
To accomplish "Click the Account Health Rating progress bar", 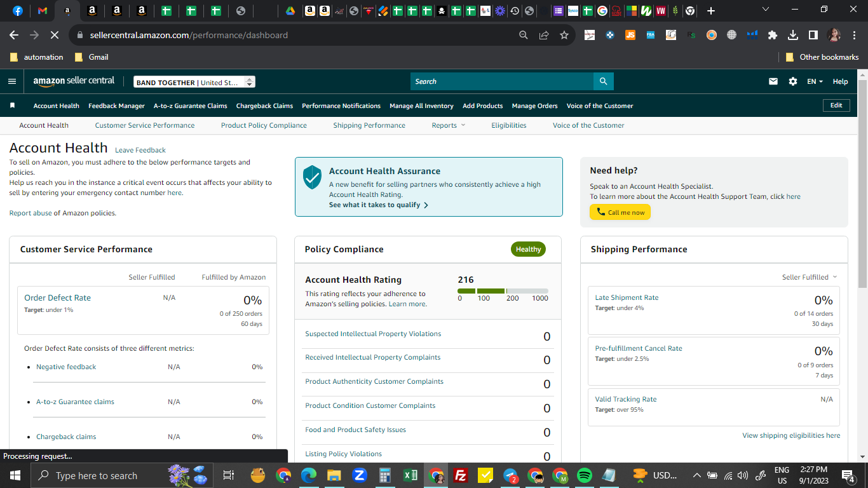I will (x=503, y=291).
